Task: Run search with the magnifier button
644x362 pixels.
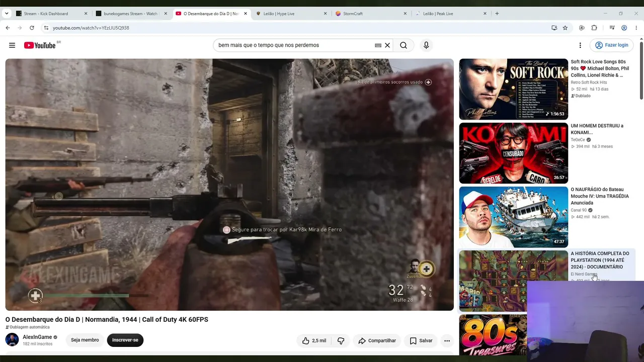Action: click(x=404, y=45)
